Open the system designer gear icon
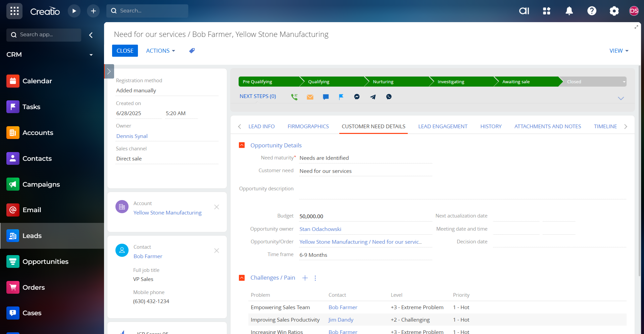Image resolution: width=644 pixels, height=334 pixels. point(614,11)
